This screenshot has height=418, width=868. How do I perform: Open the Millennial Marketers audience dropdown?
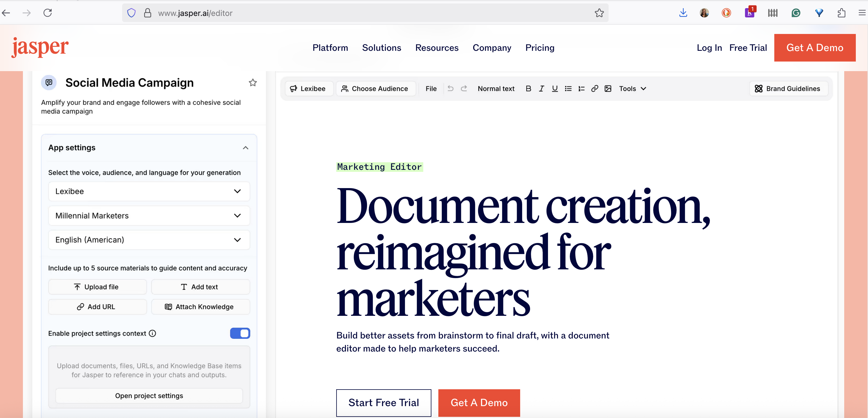(x=149, y=216)
